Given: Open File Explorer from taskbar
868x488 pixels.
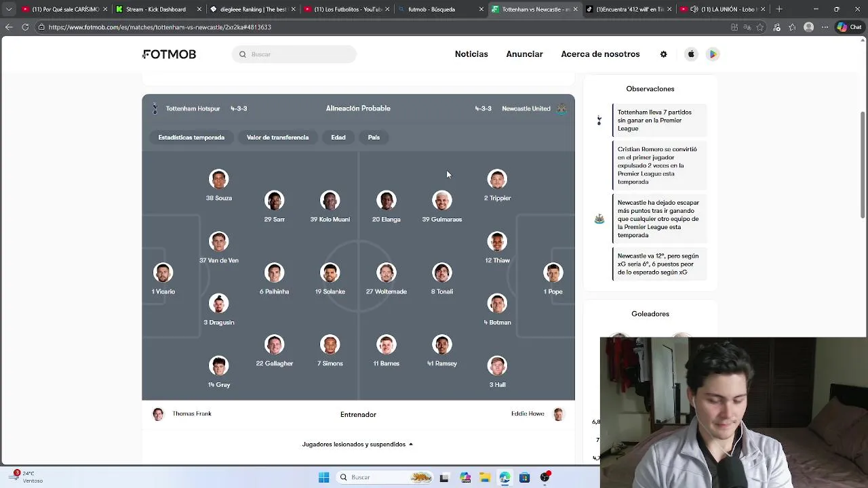Looking at the screenshot, I should [x=485, y=477].
